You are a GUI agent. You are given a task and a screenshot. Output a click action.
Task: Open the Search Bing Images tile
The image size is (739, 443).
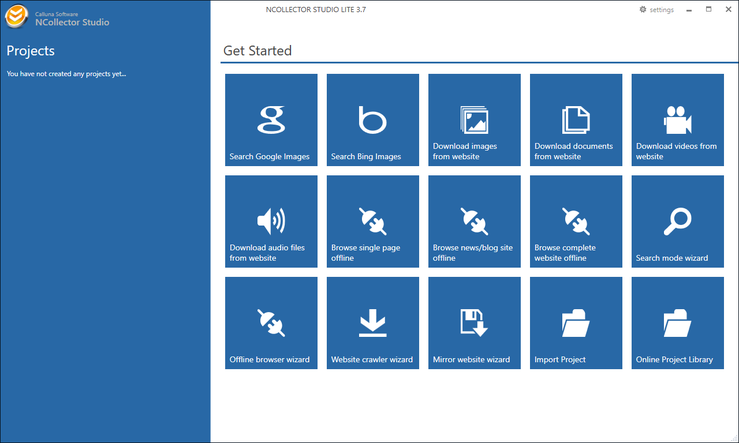373,120
